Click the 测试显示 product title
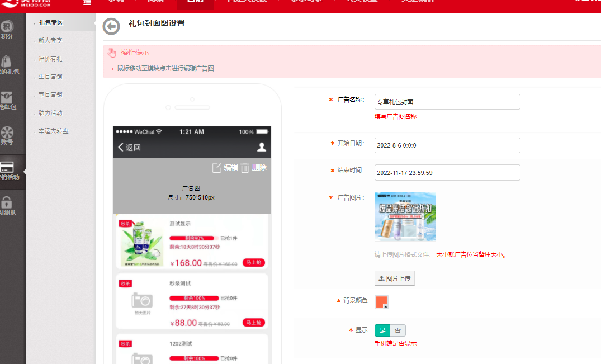 pyautogui.click(x=180, y=224)
